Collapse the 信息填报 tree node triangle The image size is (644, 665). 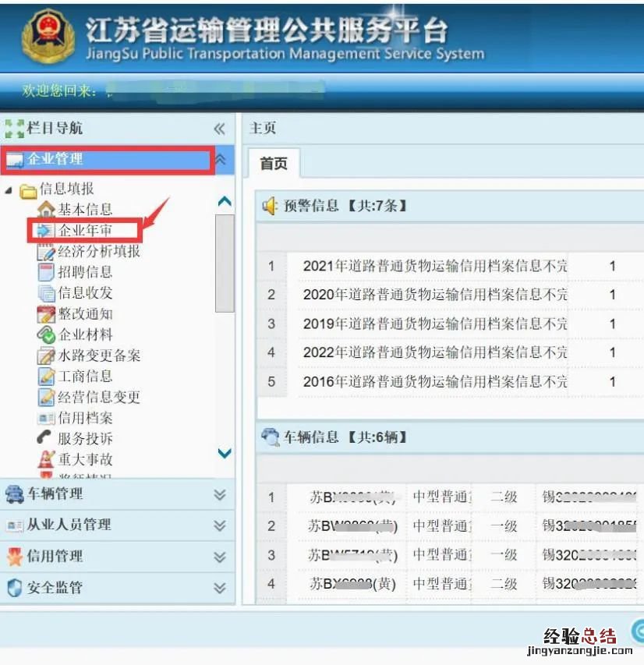9,190
